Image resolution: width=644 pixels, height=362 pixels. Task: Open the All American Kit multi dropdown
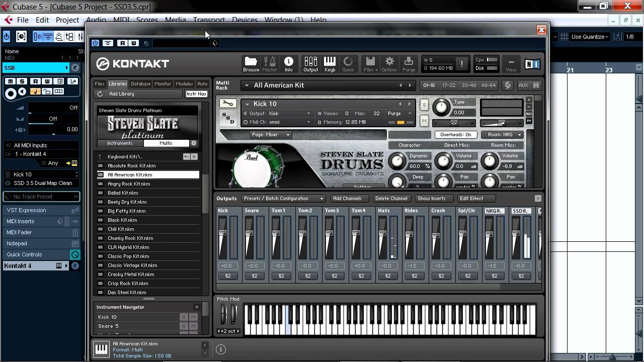[247, 85]
